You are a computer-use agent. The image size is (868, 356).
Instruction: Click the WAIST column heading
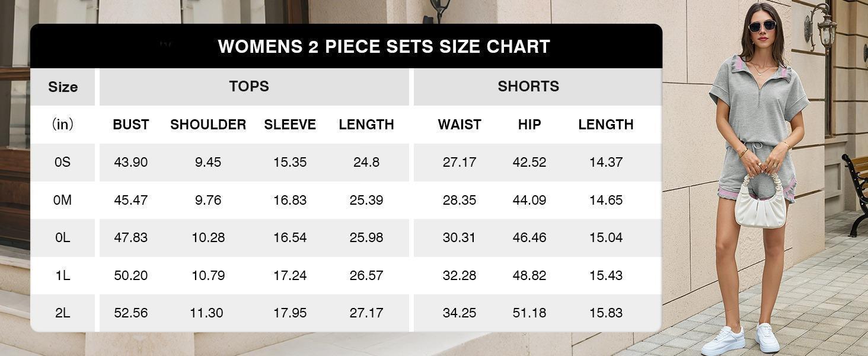click(x=459, y=125)
